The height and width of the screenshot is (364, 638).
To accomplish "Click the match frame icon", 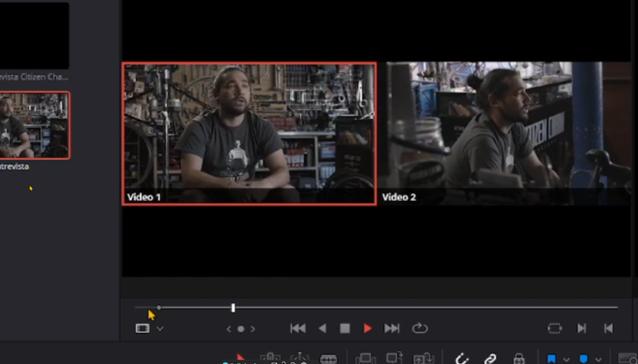I will [555, 328].
